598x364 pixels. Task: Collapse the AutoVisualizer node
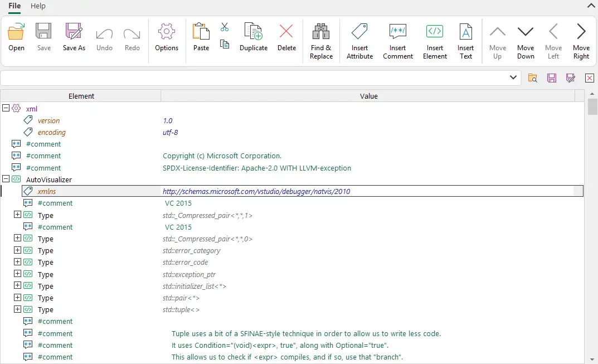[x=6, y=178]
